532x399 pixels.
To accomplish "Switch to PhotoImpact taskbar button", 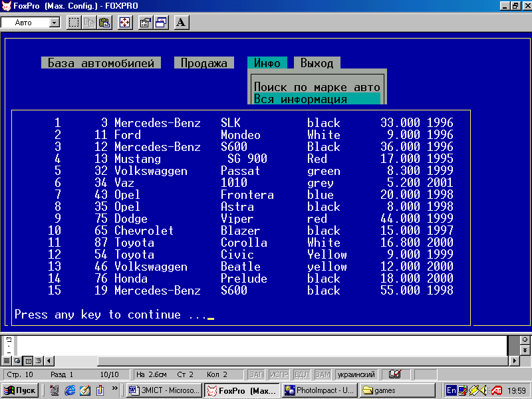I will (x=319, y=390).
